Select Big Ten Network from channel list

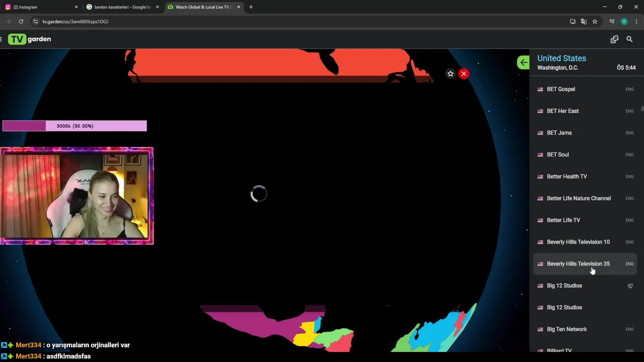[585, 329]
